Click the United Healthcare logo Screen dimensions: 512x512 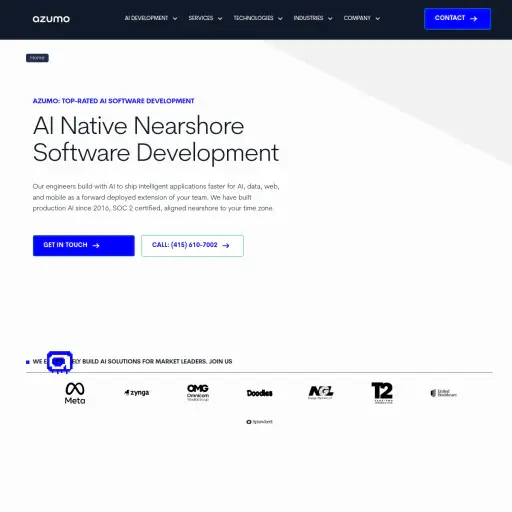(444, 393)
